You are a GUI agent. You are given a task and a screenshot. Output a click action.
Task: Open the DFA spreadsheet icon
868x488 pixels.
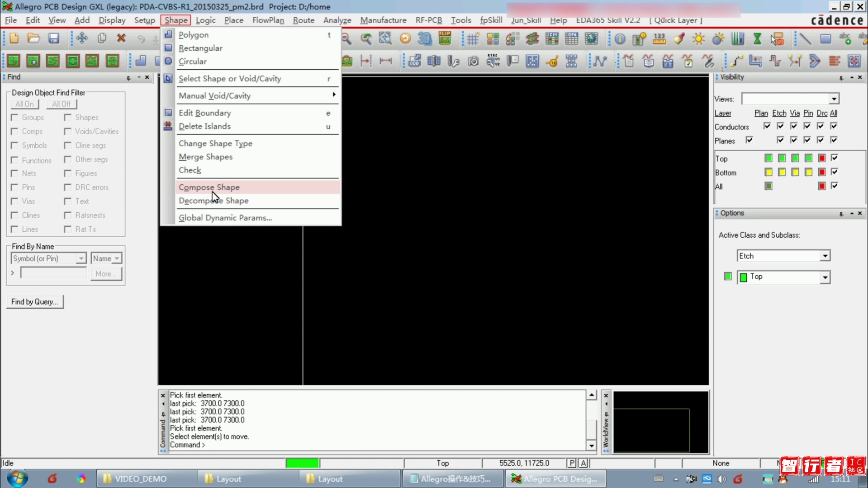point(572,38)
